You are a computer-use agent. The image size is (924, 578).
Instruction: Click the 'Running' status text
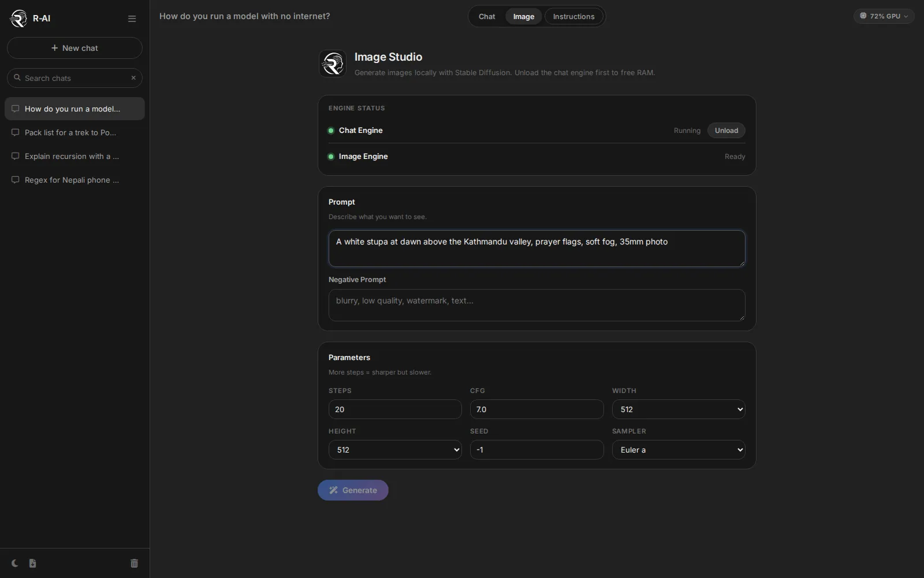(687, 131)
